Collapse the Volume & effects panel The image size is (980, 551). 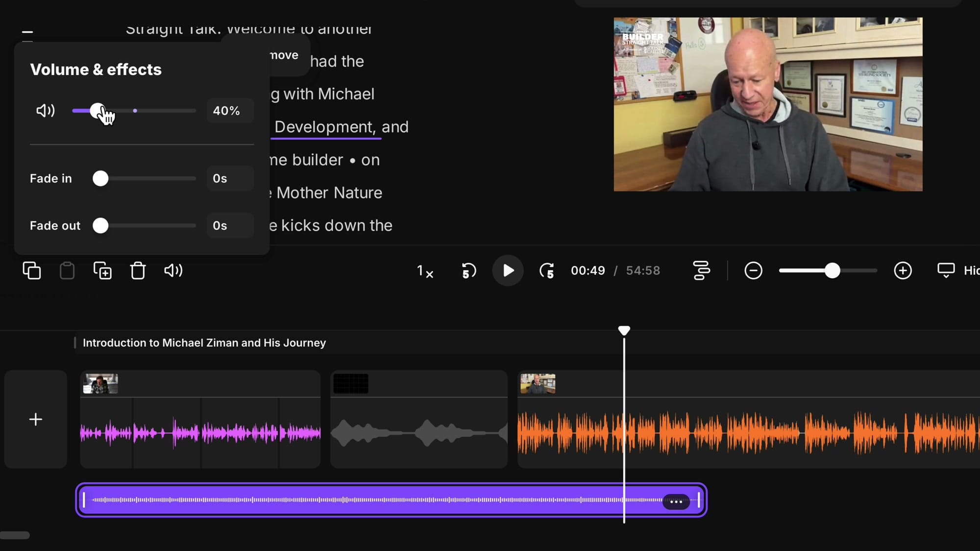[x=27, y=31]
